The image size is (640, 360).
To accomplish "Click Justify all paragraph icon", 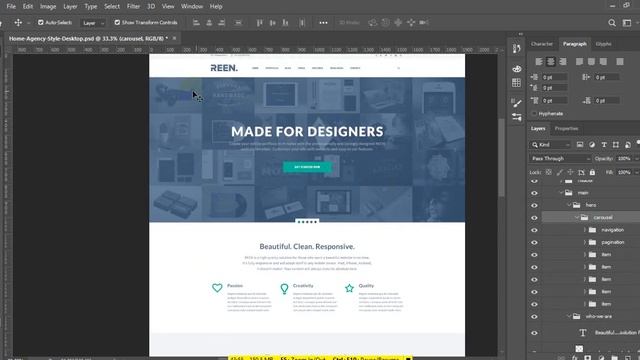I will coord(620,62).
